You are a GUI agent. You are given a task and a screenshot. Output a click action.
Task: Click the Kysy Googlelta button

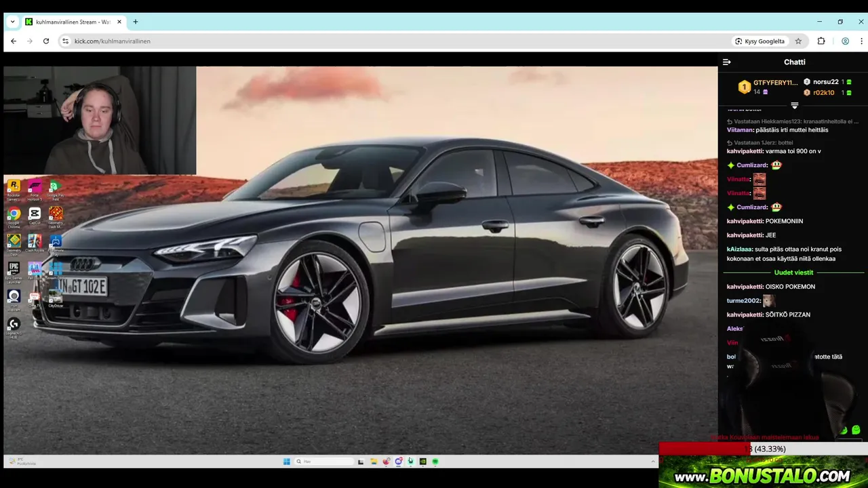point(759,41)
